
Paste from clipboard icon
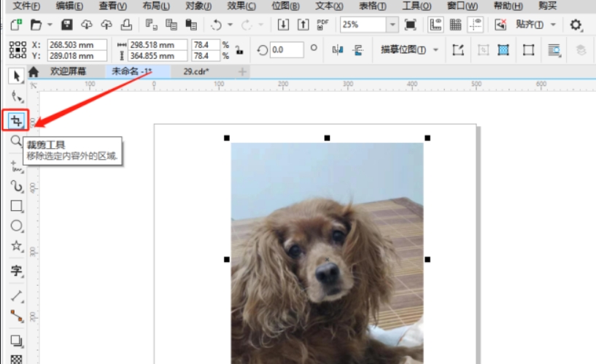coord(191,25)
